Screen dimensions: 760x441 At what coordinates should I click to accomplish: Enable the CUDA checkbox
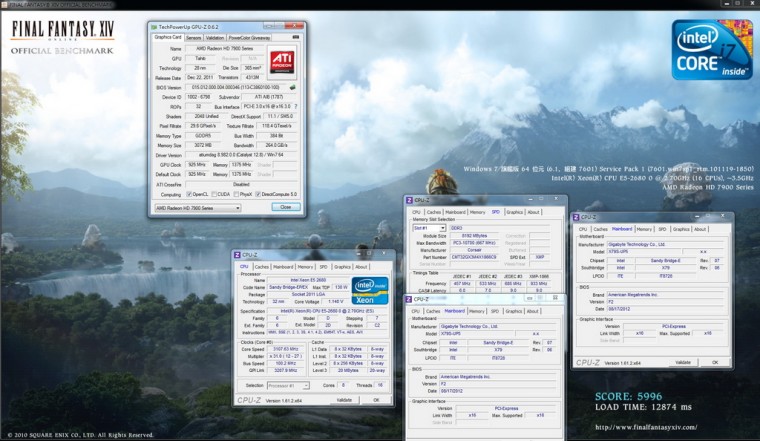[x=216, y=194]
